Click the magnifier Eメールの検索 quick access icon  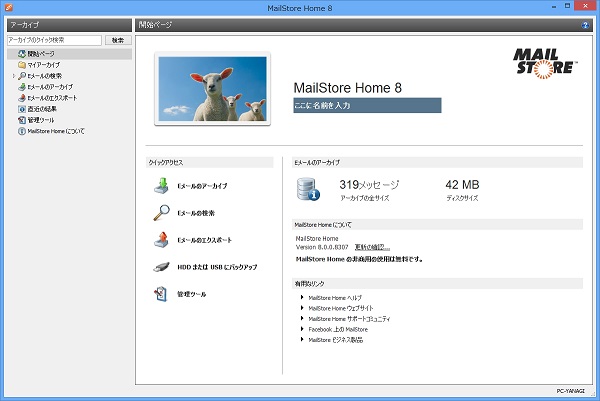pyautogui.click(x=160, y=213)
